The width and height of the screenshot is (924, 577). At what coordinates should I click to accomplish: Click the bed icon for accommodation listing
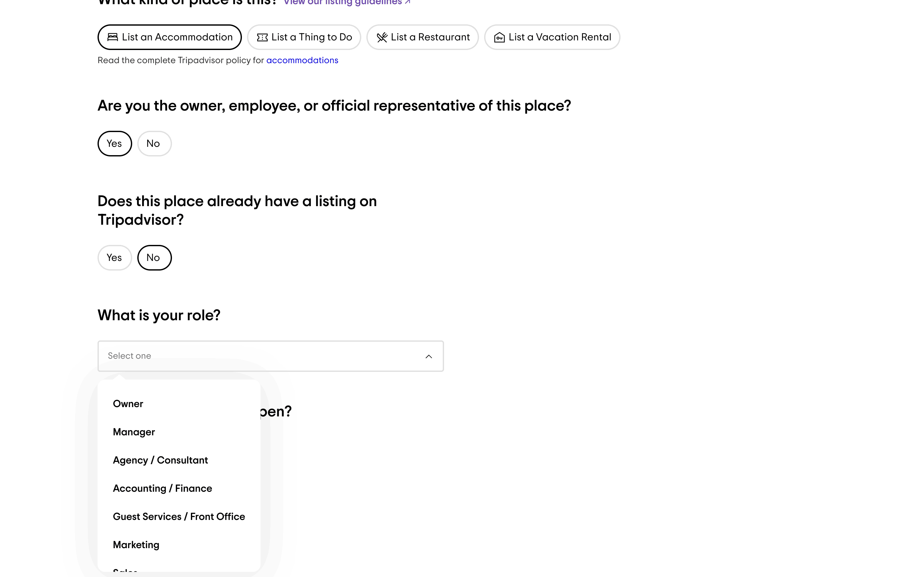point(113,37)
